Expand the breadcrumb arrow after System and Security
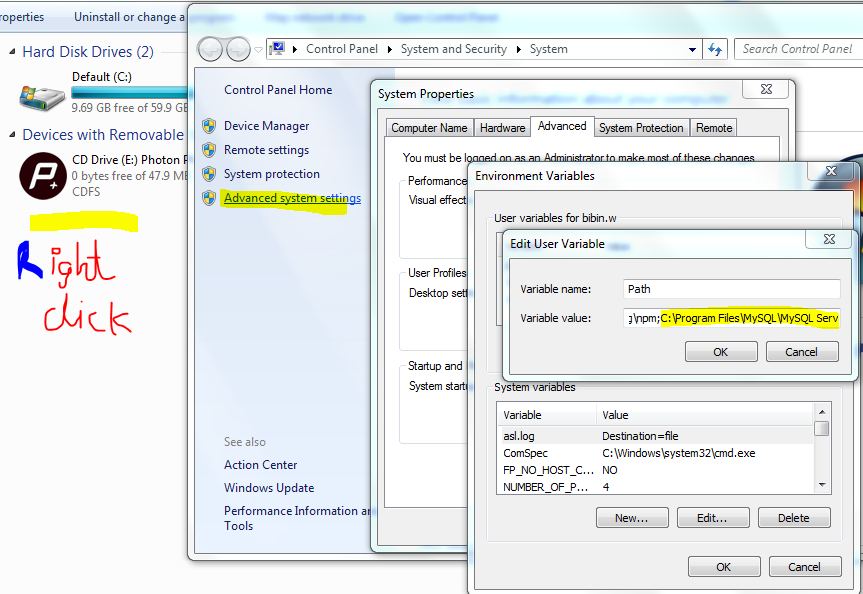Viewport: 863px width, 594px height. [x=518, y=49]
